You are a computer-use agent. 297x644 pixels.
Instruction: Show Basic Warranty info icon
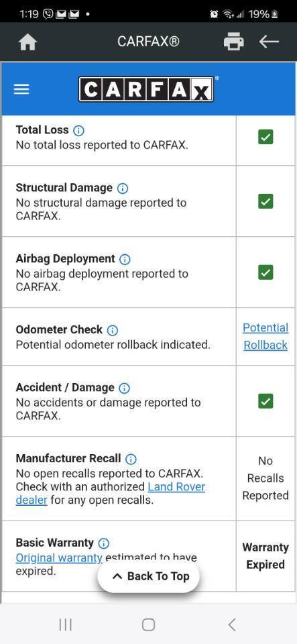[104, 543]
